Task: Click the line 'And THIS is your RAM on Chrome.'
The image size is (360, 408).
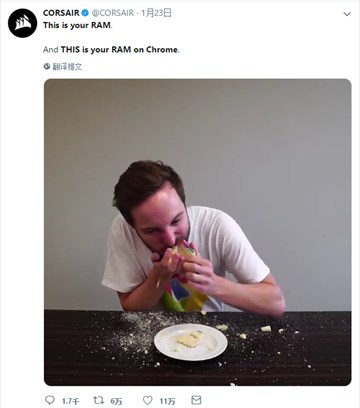Action: click(111, 50)
